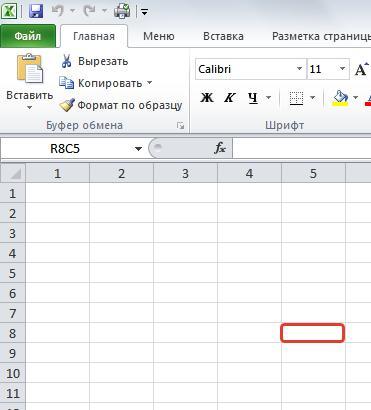Image resolution: width=371 pixels, height=410 pixels.
Task: Select column 3 header
Action: coord(185,174)
